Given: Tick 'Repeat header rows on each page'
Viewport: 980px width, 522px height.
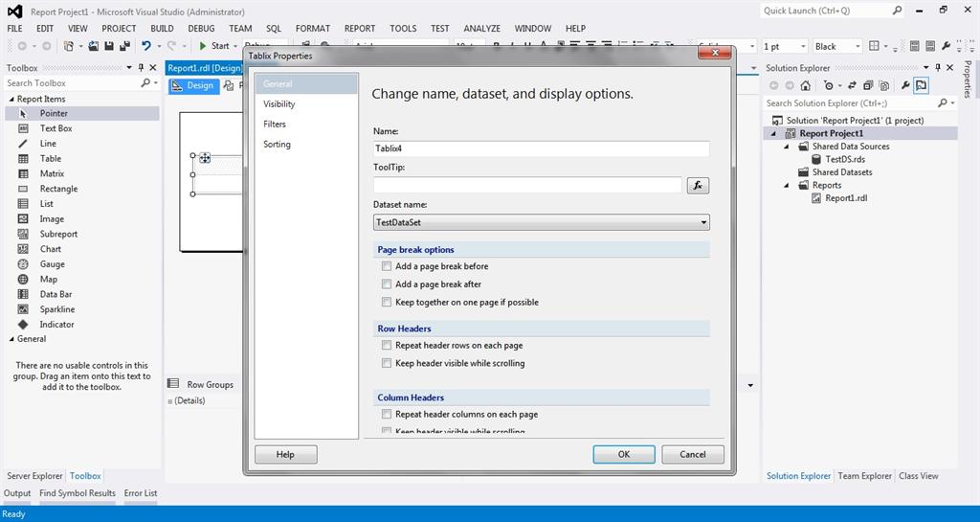Looking at the screenshot, I should tap(387, 345).
